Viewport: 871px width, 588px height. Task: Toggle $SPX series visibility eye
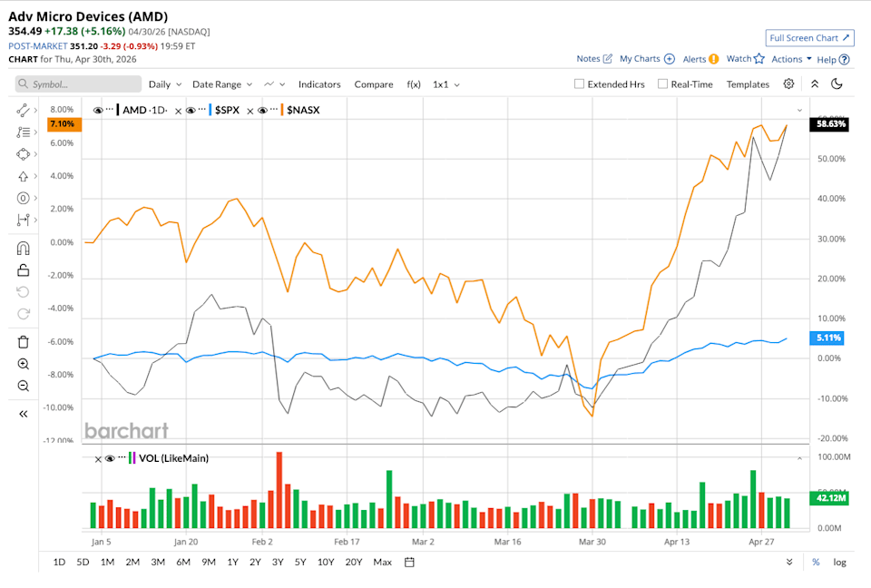click(191, 110)
